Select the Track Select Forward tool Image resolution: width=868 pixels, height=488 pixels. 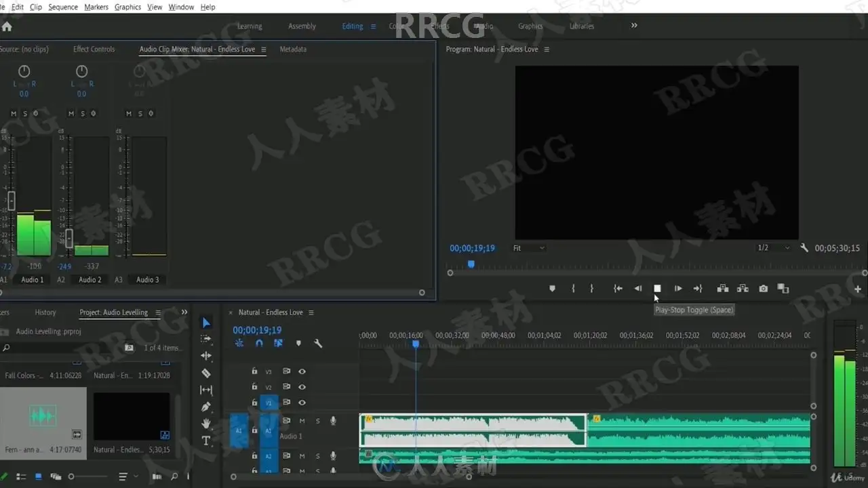(x=206, y=339)
